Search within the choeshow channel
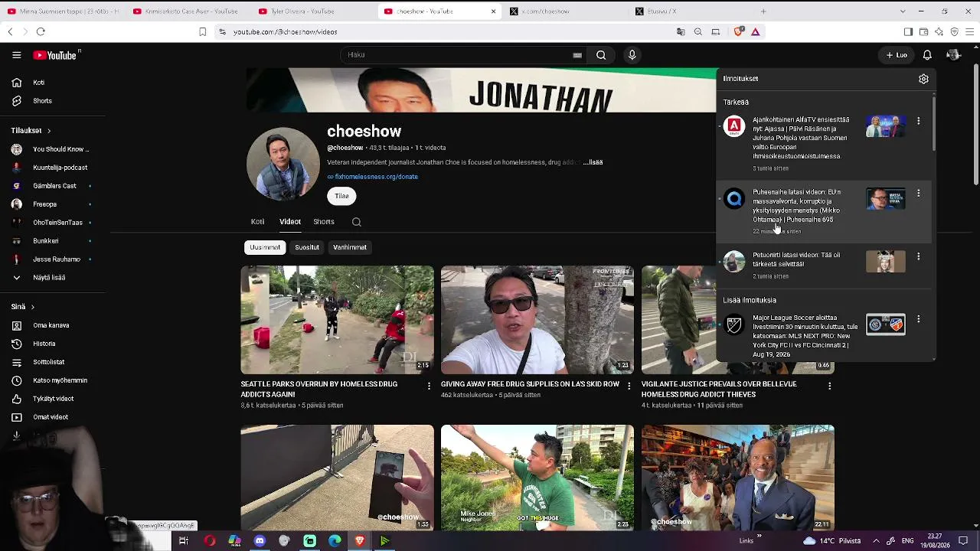This screenshot has height=551, width=980. [x=357, y=222]
